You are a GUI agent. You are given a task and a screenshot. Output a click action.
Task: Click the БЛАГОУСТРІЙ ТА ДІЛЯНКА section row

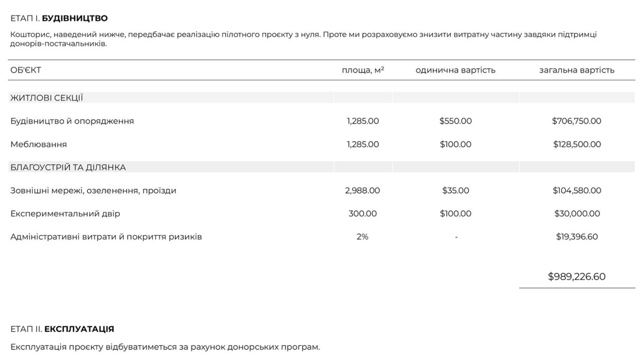point(322,167)
